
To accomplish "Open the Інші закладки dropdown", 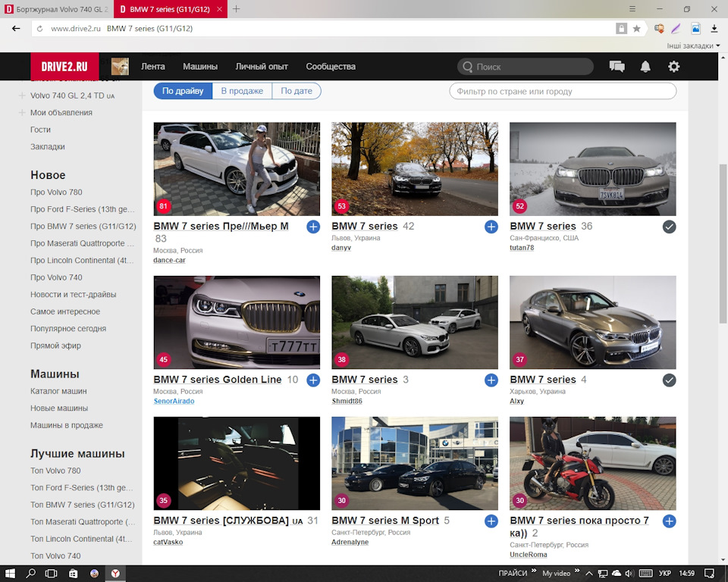I will tap(693, 45).
